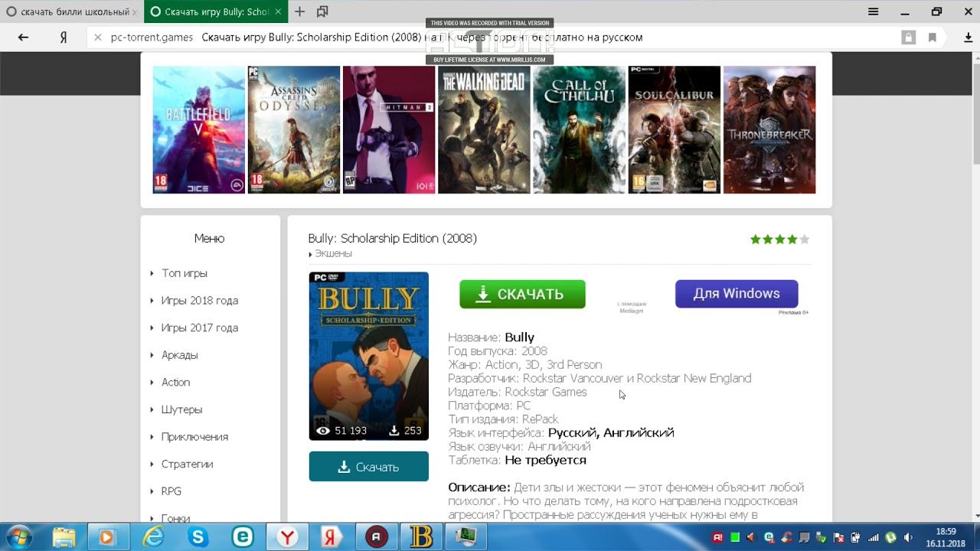Open Топ игры in the menu

click(185, 273)
